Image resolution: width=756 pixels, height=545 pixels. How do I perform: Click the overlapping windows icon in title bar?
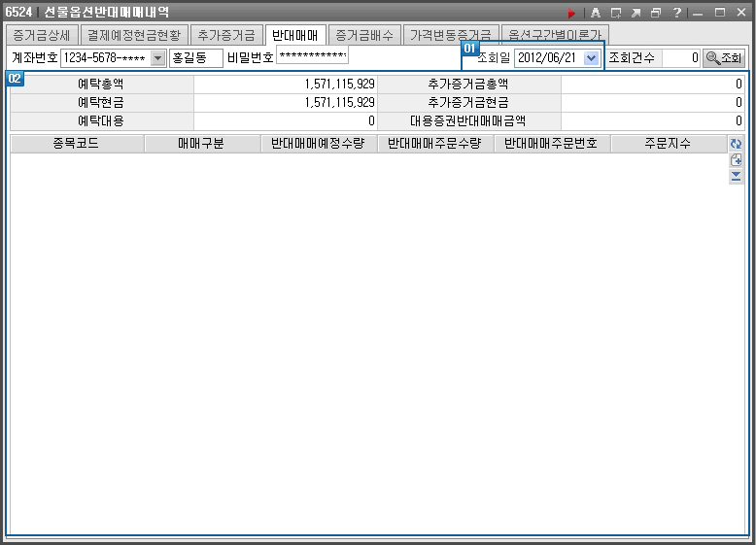656,13
